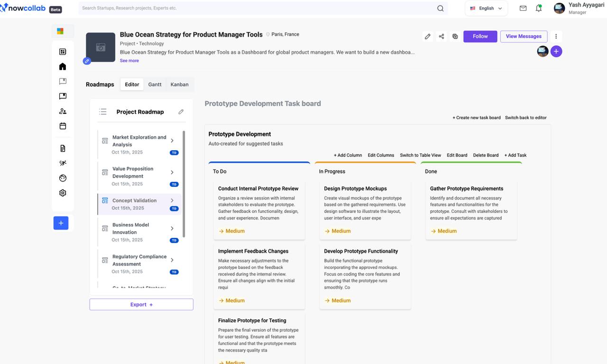Open the English language dropdown
The width and height of the screenshot is (607, 364).
coord(486,8)
